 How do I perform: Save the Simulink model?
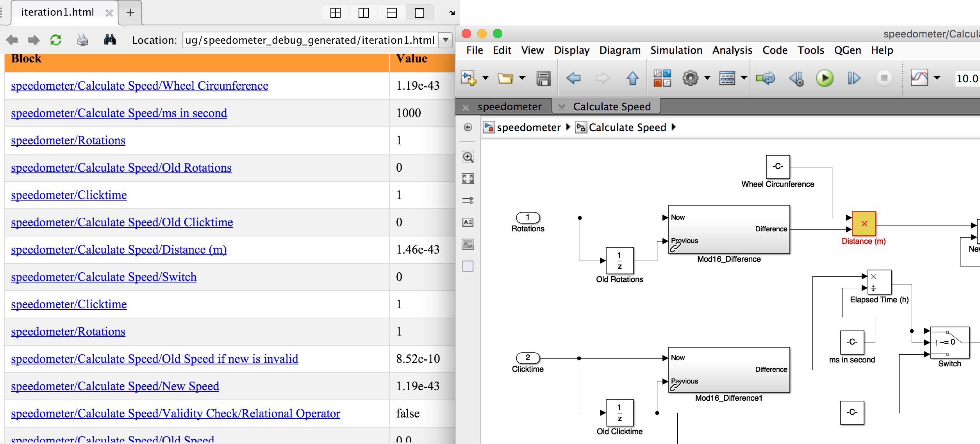[x=543, y=78]
